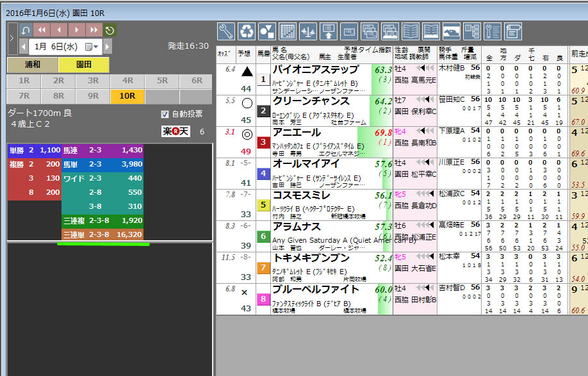Expand the collapsed left side panel arrow
The height and width of the screenshot is (376, 588).
(12, 38)
